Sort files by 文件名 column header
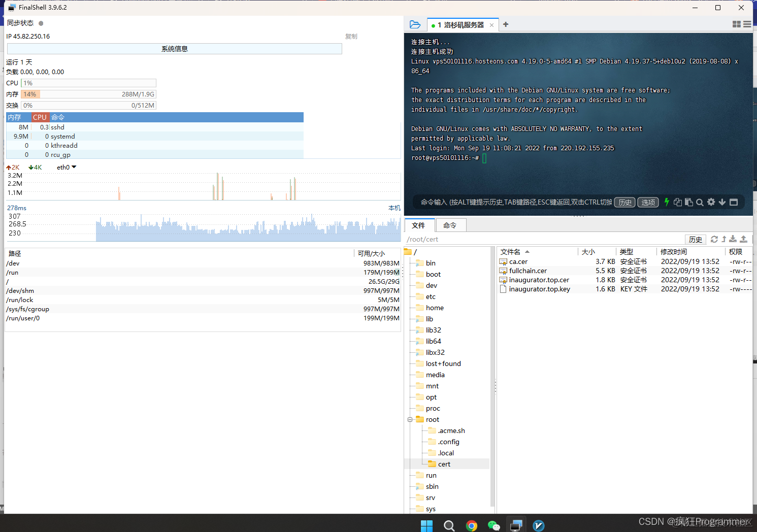The width and height of the screenshot is (757, 532). [x=537, y=252]
